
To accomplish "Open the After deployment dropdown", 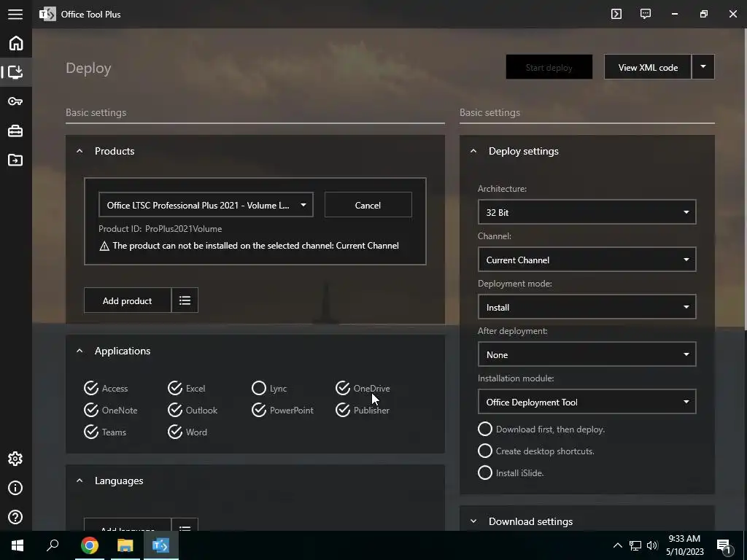I will (587, 354).
